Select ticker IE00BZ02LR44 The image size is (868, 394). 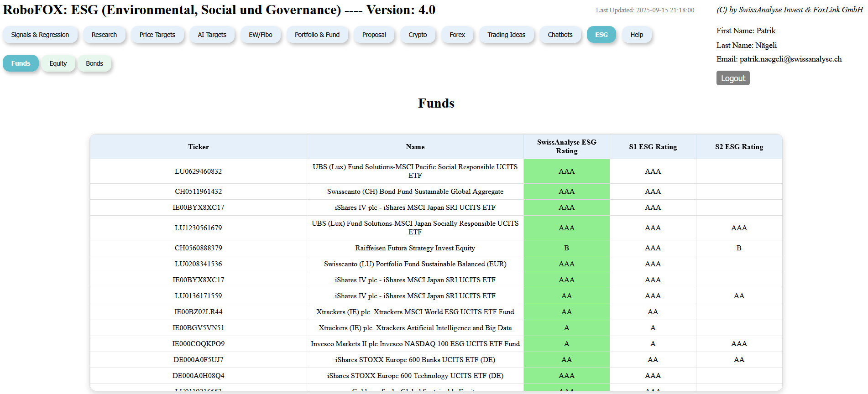199,312
